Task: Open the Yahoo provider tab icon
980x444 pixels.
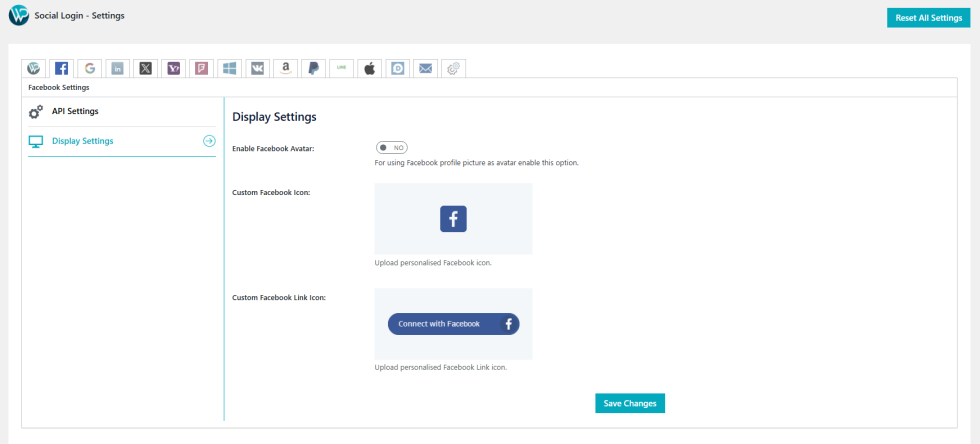Action: [x=174, y=68]
